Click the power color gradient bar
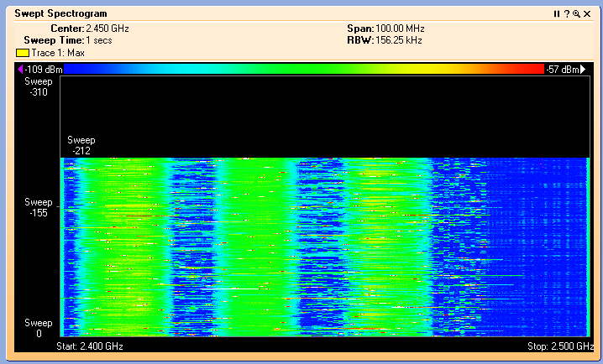The height and width of the screenshot is (364, 603). (304, 69)
